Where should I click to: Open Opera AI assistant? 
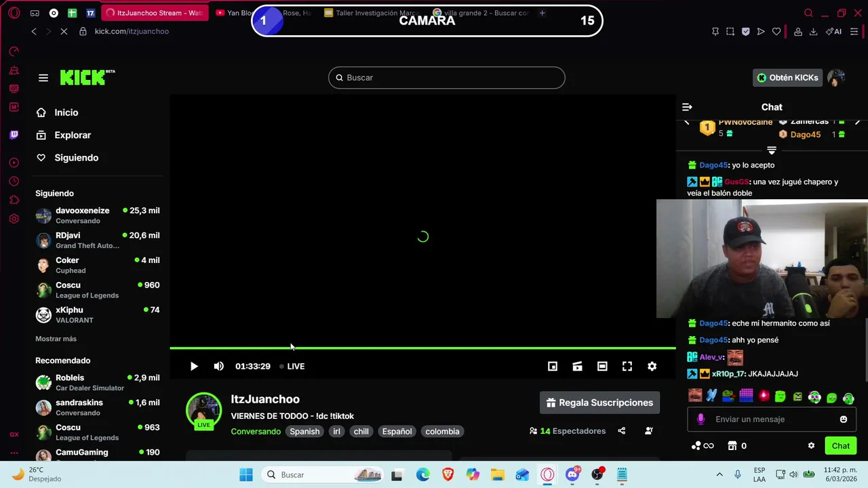coord(833,31)
